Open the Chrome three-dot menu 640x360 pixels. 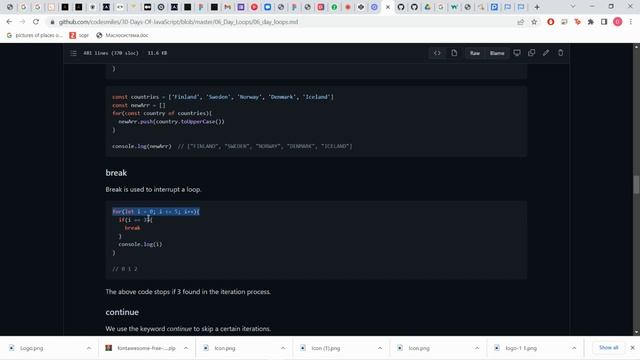tap(631, 22)
